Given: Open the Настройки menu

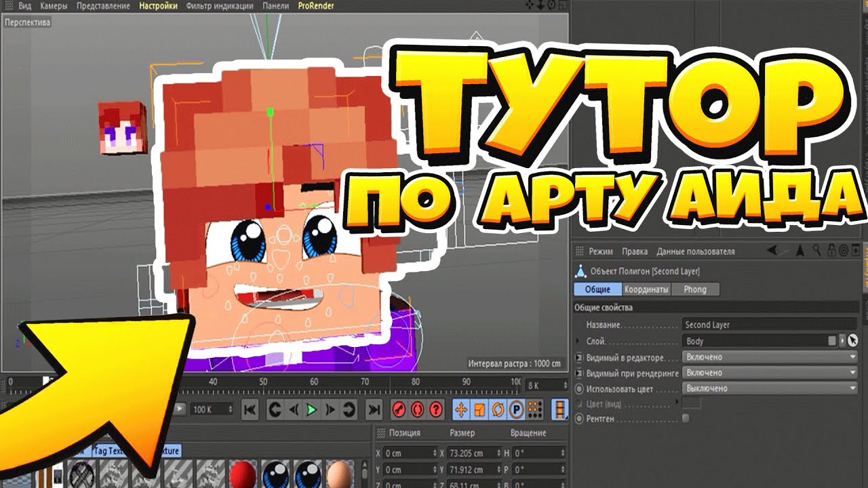Looking at the screenshot, I should point(159,5).
